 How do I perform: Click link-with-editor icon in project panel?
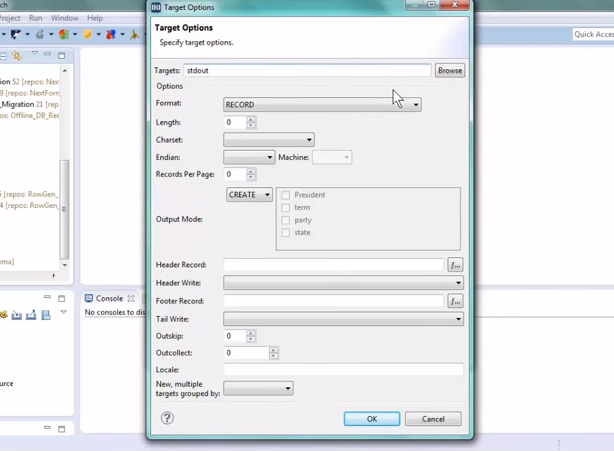16,56
